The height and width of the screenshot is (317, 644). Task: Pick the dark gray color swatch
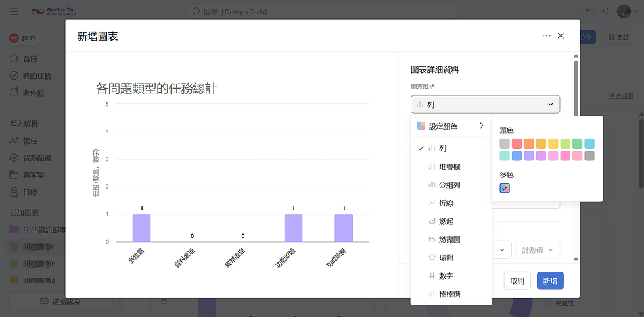[x=589, y=156]
